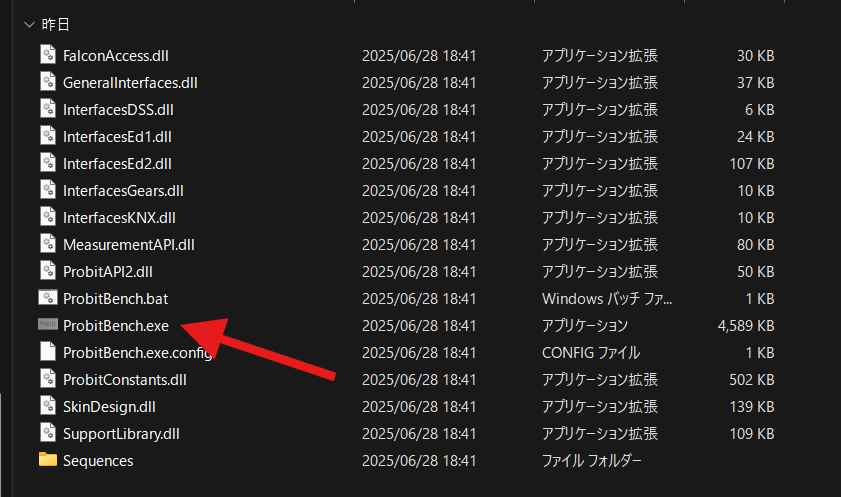Select the Sequences folder icon
841x497 pixels.
pos(48,459)
